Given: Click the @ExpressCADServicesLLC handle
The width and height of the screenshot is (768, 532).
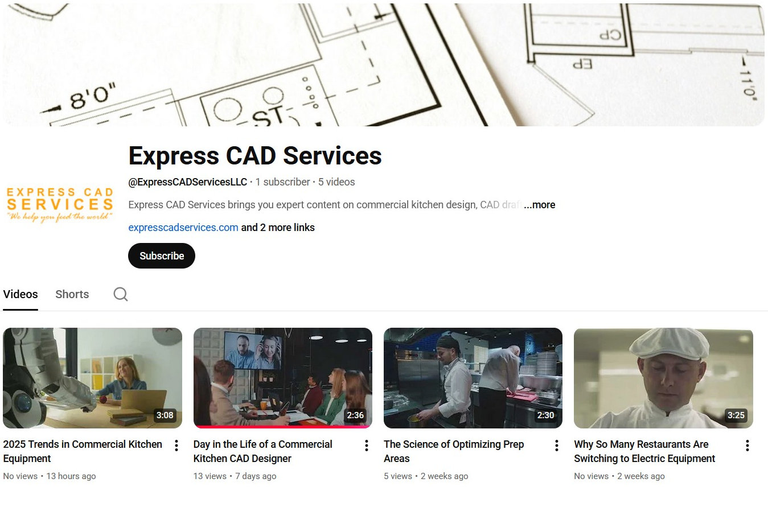Looking at the screenshot, I should (188, 182).
